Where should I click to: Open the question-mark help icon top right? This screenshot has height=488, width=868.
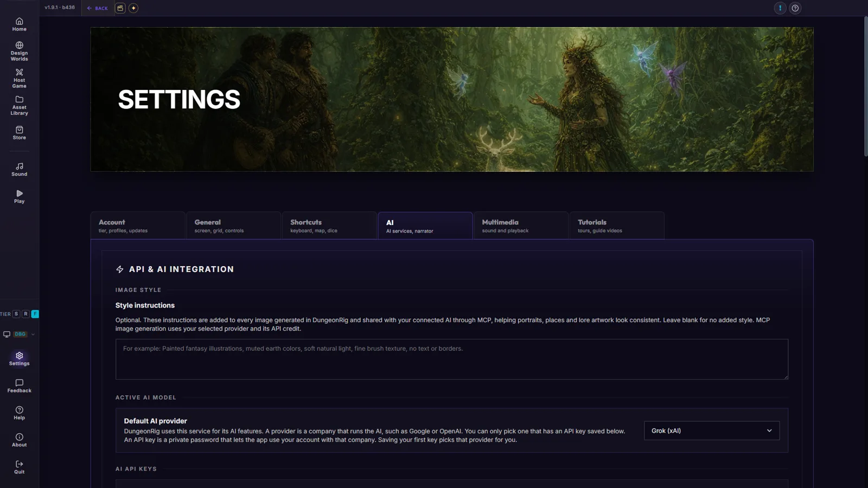pos(795,8)
